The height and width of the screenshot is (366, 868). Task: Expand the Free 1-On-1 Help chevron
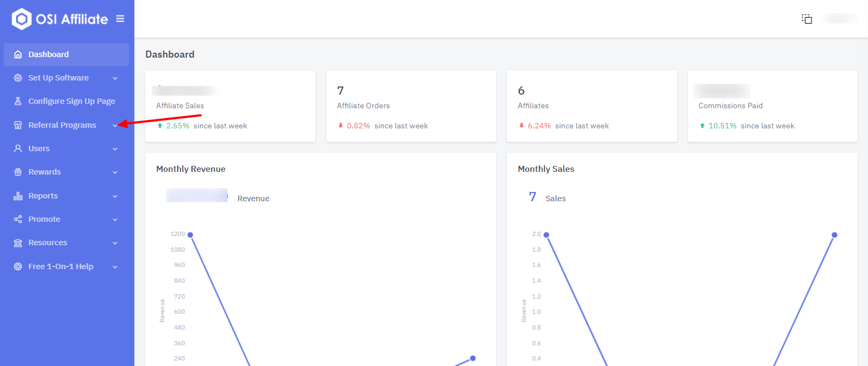[x=115, y=267]
